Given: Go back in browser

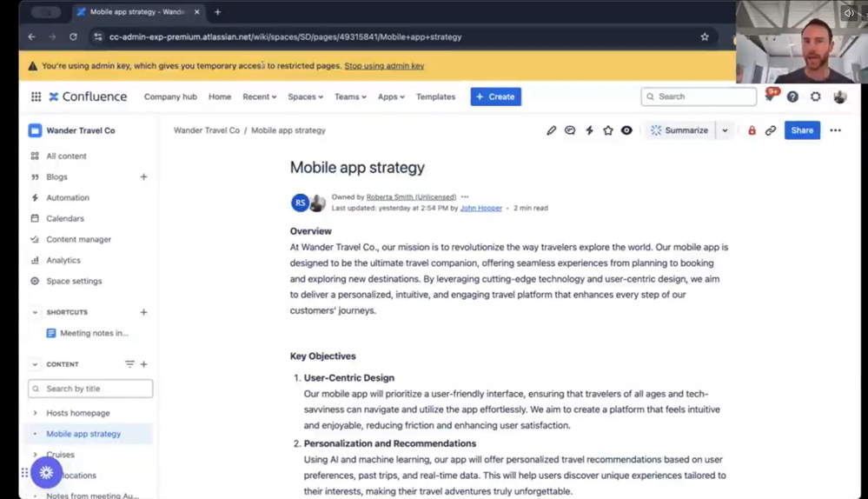Looking at the screenshot, I should 31,37.
